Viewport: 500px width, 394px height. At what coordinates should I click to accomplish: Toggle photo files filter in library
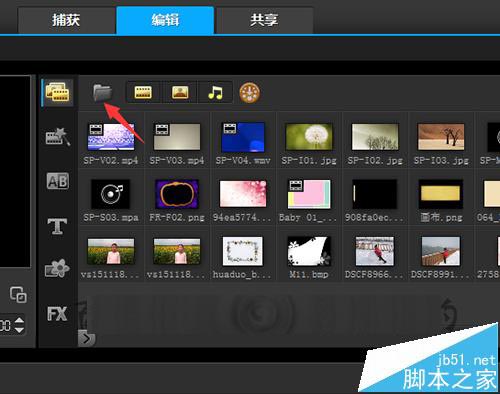(x=180, y=92)
